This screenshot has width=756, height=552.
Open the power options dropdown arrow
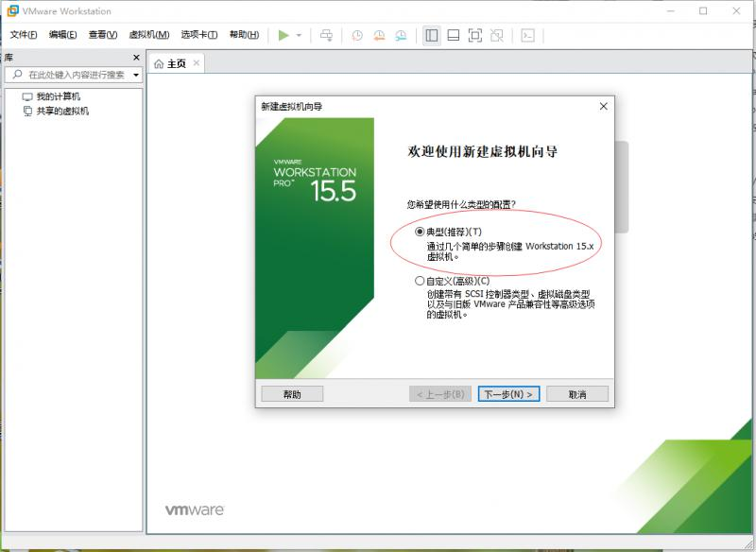[299, 35]
